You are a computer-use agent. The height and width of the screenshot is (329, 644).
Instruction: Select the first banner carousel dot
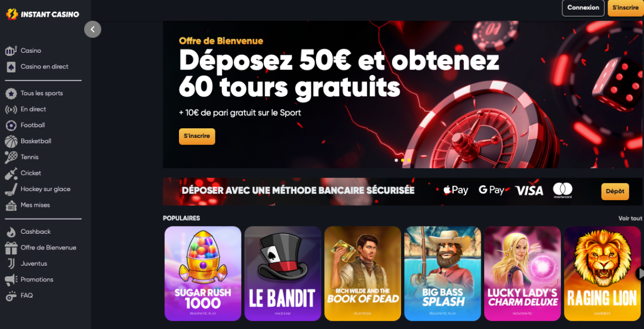[x=397, y=160]
